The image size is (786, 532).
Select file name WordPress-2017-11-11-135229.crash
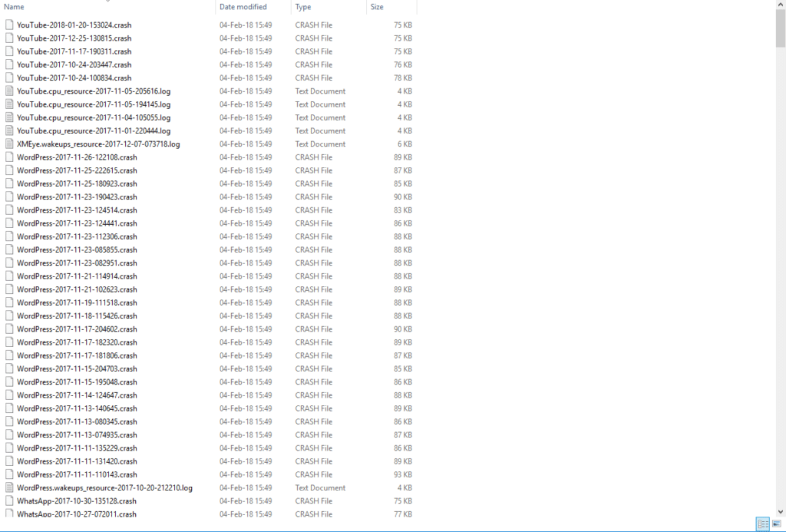click(77, 448)
